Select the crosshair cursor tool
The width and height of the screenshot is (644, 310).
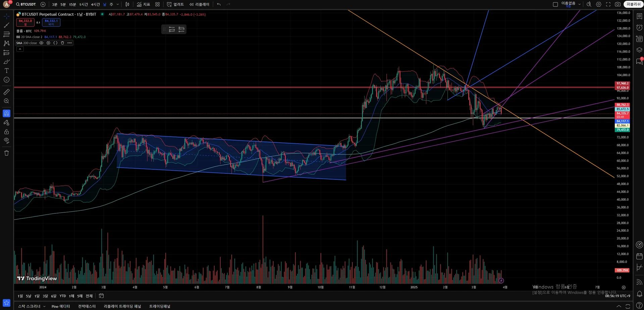click(x=6, y=16)
